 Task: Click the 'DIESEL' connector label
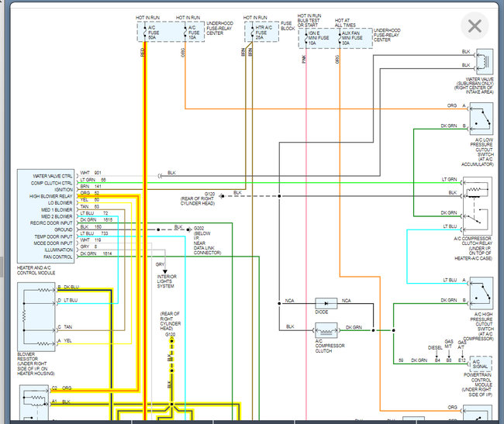click(435, 347)
